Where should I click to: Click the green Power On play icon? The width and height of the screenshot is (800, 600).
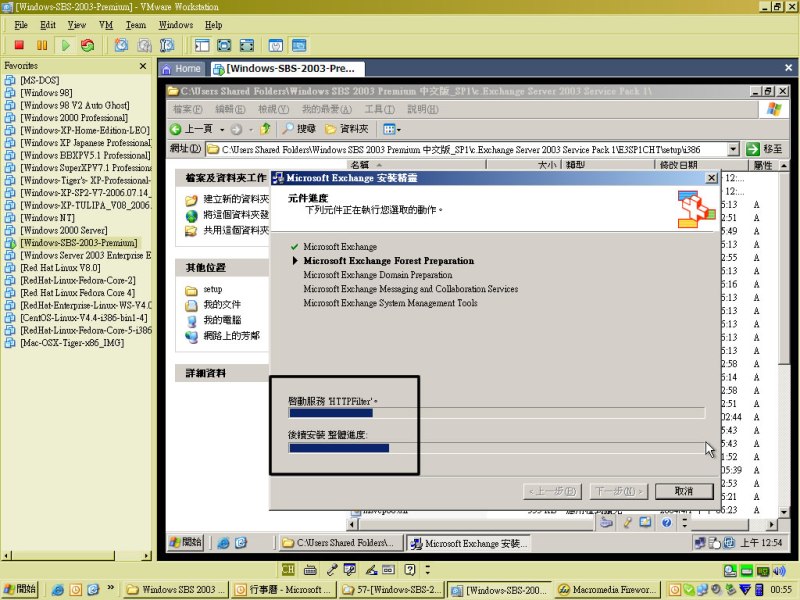(65, 45)
